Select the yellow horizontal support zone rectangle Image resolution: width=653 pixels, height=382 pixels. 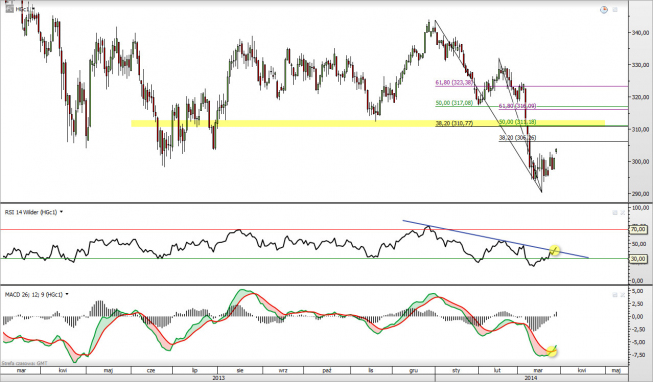[x=368, y=123]
